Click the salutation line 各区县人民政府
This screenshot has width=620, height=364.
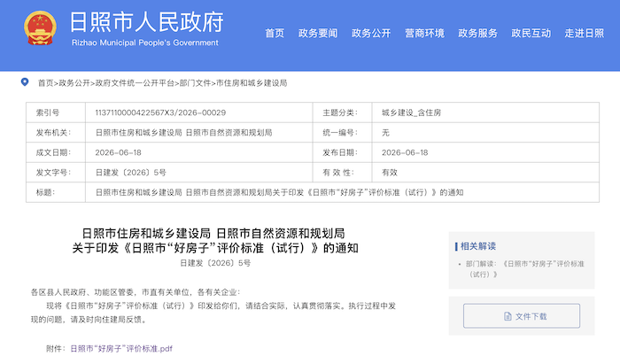pos(136,292)
